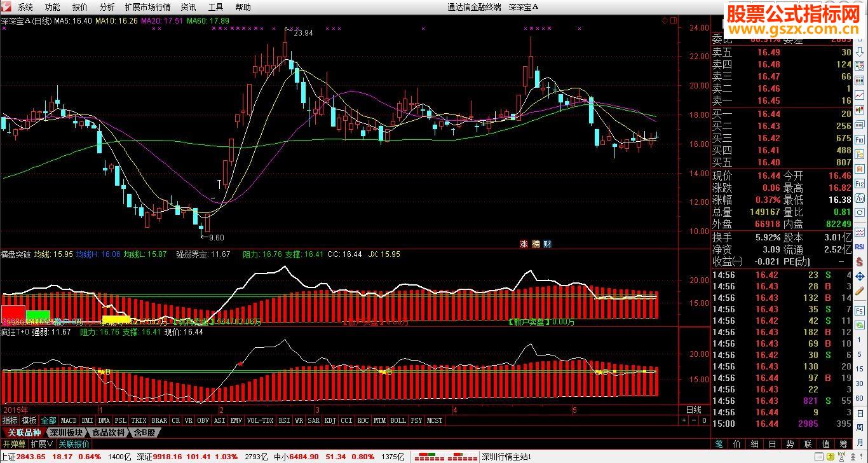Screen dimensions: 868x463
Task: Open the 扩展市场行情 menu
Action: click(x=148, y=7)
